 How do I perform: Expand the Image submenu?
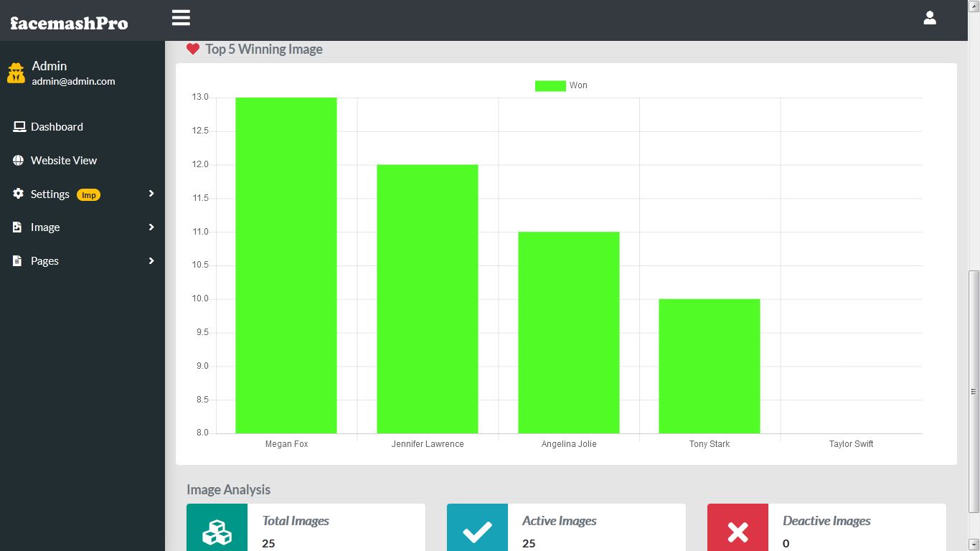tap(150, 227)
